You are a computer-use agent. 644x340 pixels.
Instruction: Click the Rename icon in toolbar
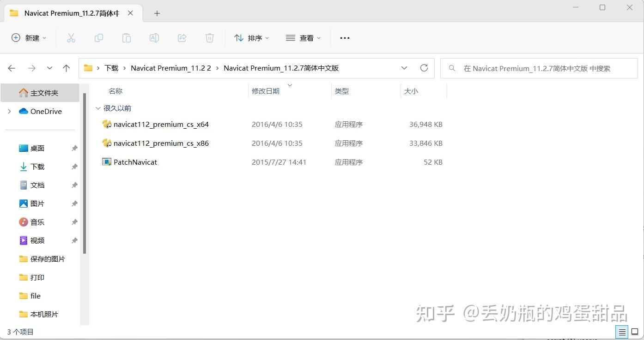pos(154,38)
